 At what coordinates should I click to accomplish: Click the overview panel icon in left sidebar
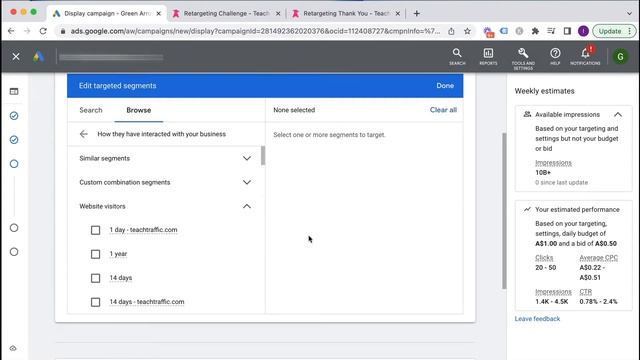[x=14, y=91]
